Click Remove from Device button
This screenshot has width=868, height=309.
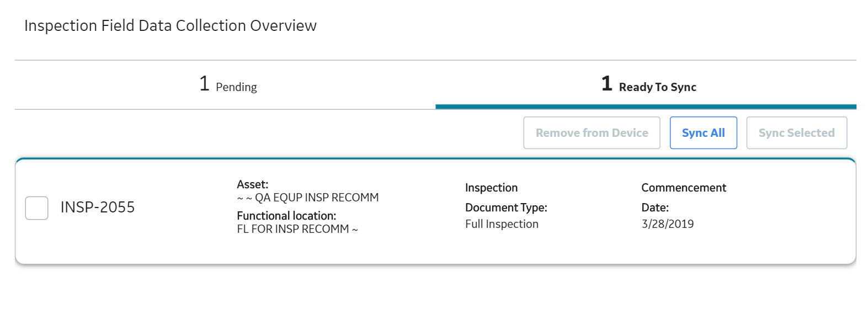592,133
